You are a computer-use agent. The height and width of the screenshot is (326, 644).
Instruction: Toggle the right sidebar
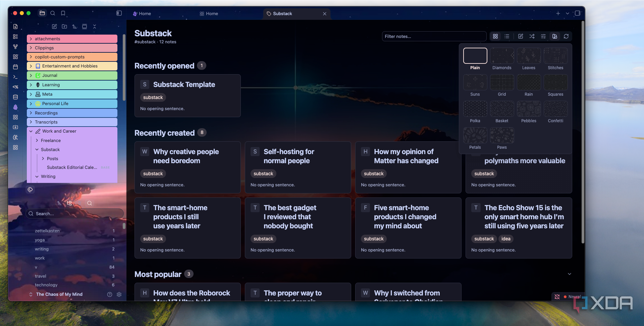(578, 13)
